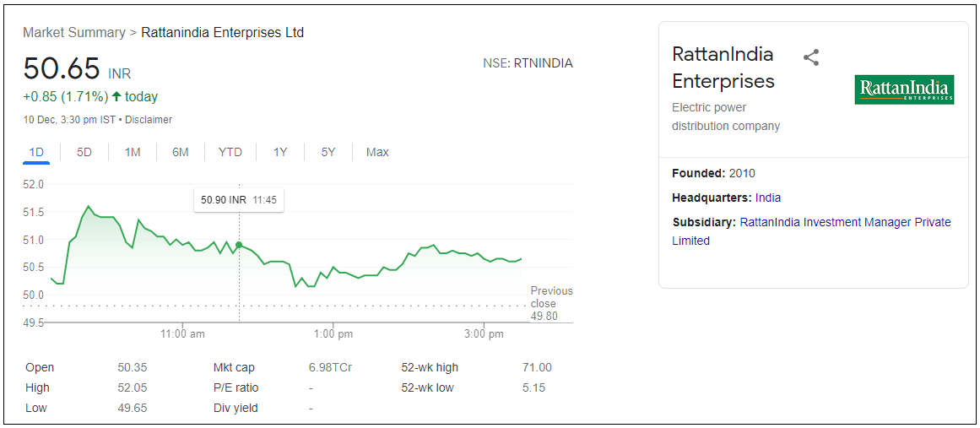This screenshot has width=980, height=428.
Task: Click the RattanIndia Enterprises panel title
Action: pos(723,68)
